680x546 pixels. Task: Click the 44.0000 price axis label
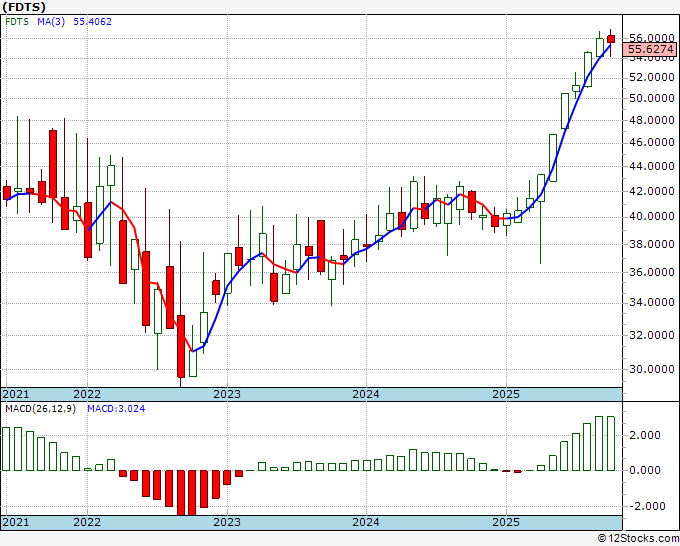pos(651,166)
